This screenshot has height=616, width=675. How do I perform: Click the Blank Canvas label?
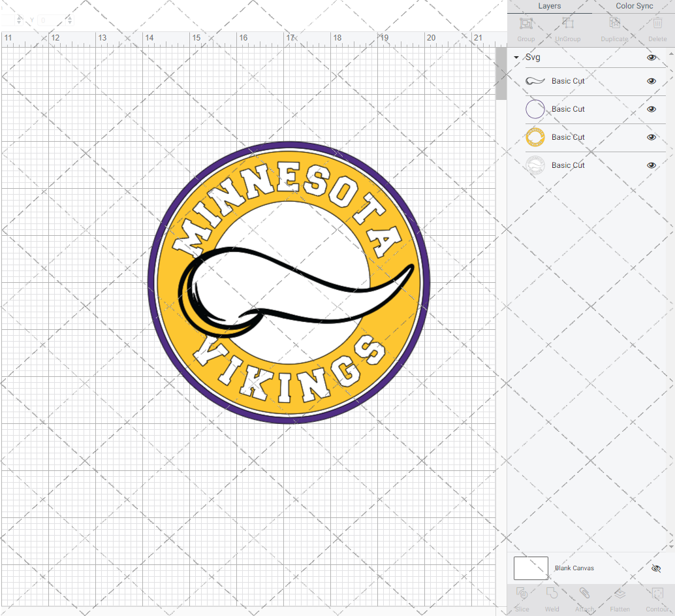point(574,568)
